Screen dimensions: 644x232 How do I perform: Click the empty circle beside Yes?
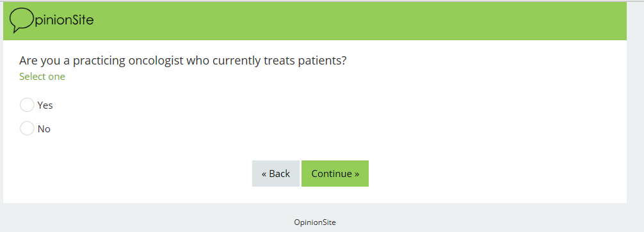pyautogui.click(x=27, y=105)
